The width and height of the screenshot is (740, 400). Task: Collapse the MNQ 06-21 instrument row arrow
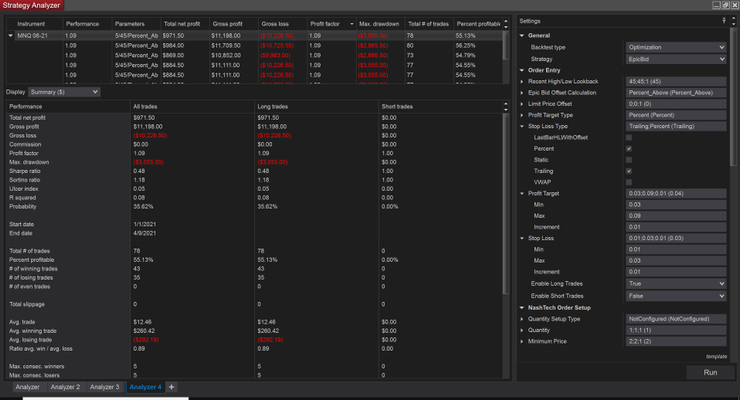(10, 35)
